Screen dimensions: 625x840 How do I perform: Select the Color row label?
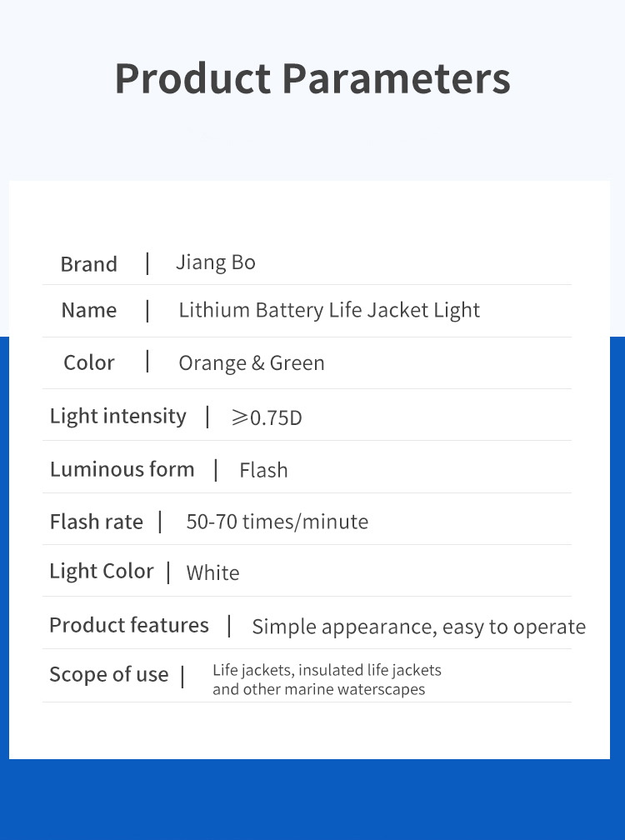[89, 362]
